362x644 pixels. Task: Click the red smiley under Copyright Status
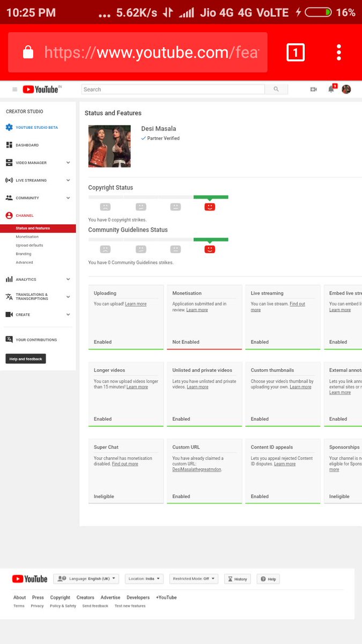tap(210, 207)
